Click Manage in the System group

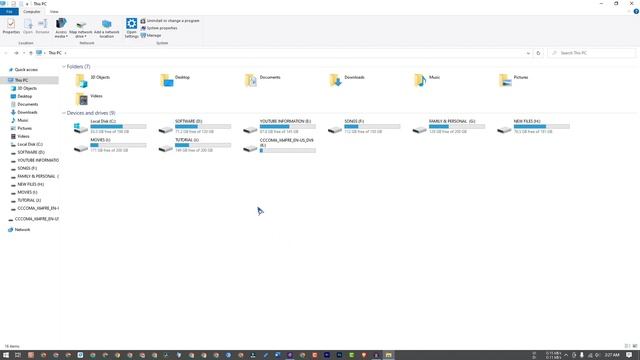coord(151,36)
